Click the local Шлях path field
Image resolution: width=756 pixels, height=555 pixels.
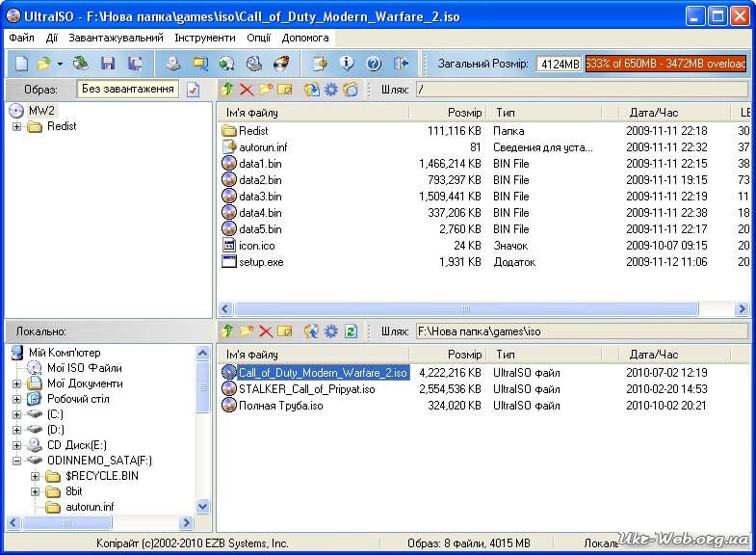(x=582, y=331)
